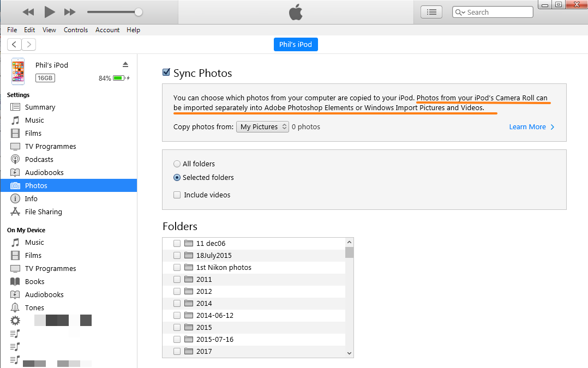
Task: Go back to the previous track
Action: point(28,12)
